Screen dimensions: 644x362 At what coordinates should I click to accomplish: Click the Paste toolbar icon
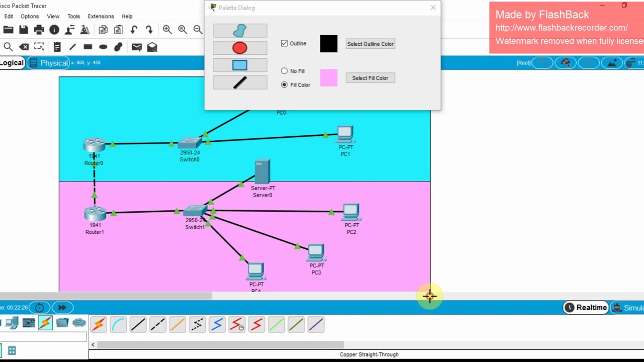(118, 30)
